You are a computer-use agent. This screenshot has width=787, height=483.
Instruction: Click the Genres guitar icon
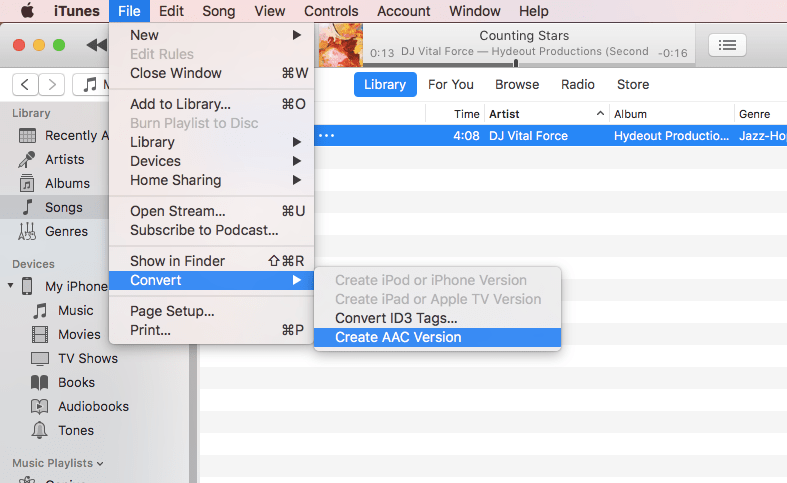[27, 231]
